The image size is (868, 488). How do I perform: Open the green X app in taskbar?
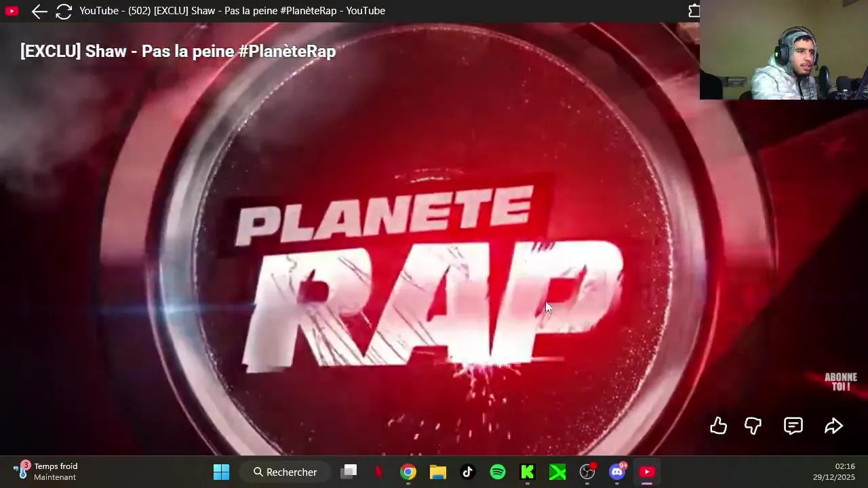tap(557, 472)
